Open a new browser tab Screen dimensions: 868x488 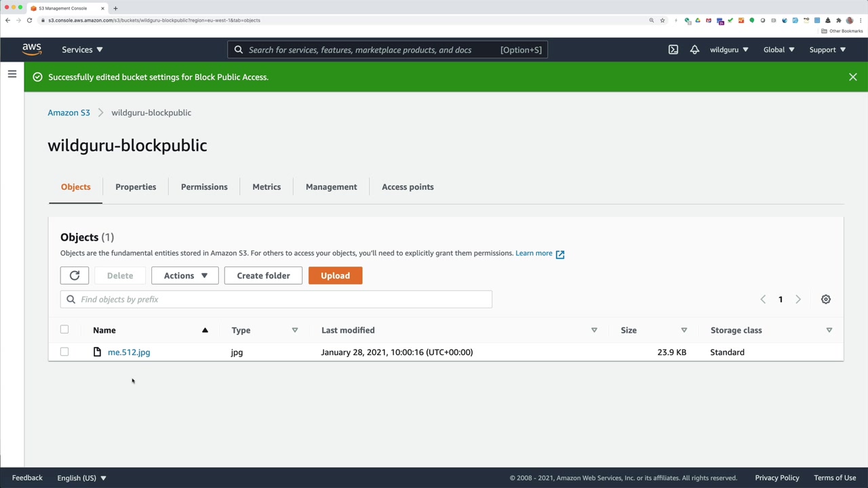point(115,8)
